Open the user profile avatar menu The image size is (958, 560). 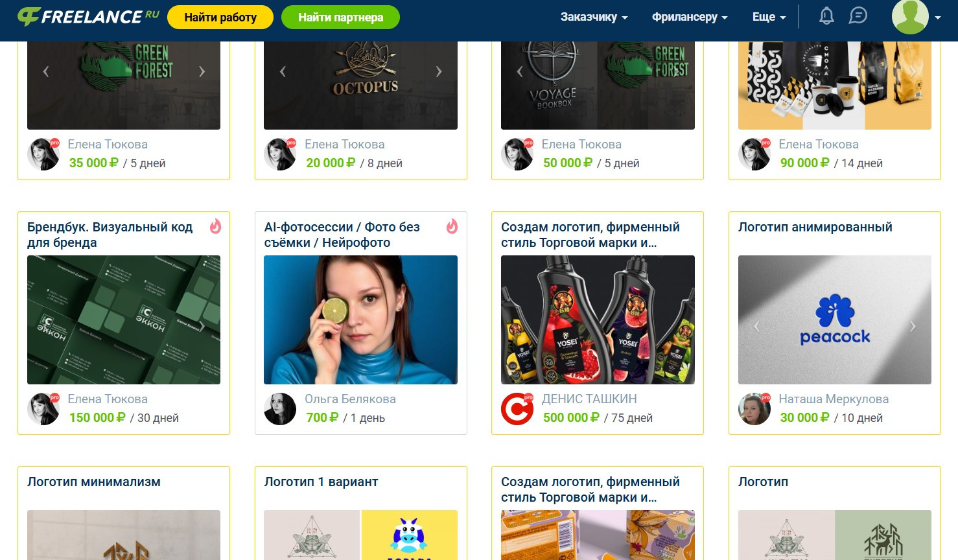point(917,17)
